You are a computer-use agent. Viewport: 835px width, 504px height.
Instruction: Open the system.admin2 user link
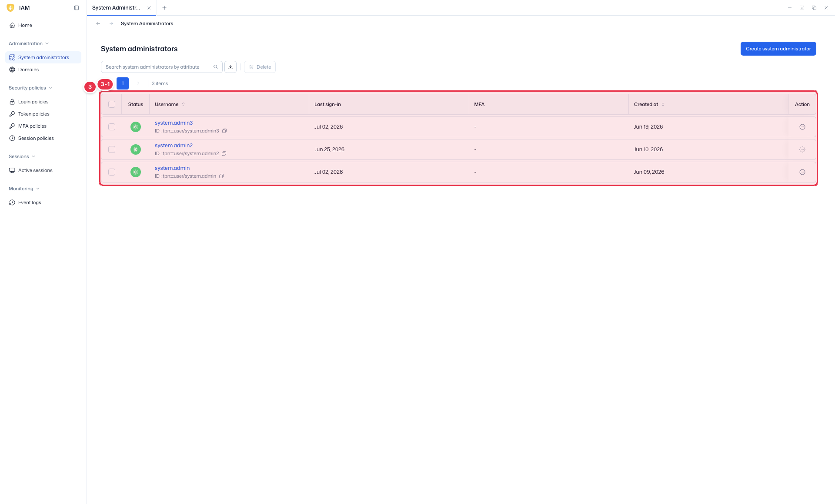pos(174,146)
